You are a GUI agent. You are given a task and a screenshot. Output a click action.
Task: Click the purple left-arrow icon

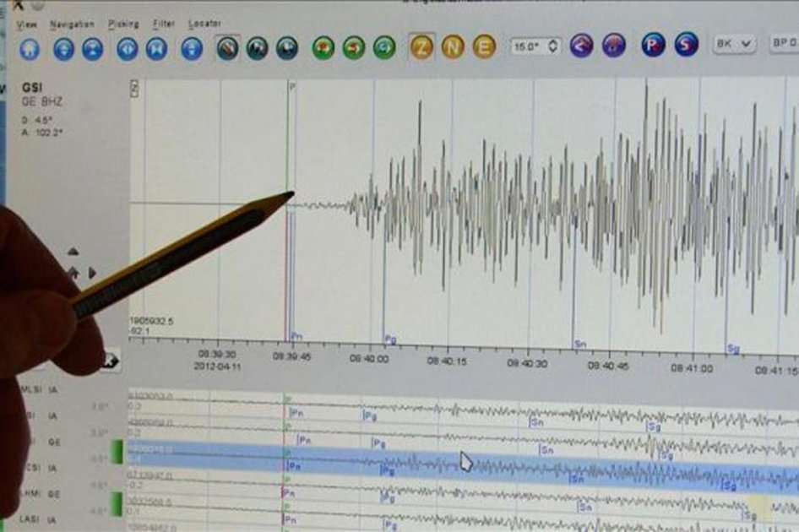[x=581, y=46]
